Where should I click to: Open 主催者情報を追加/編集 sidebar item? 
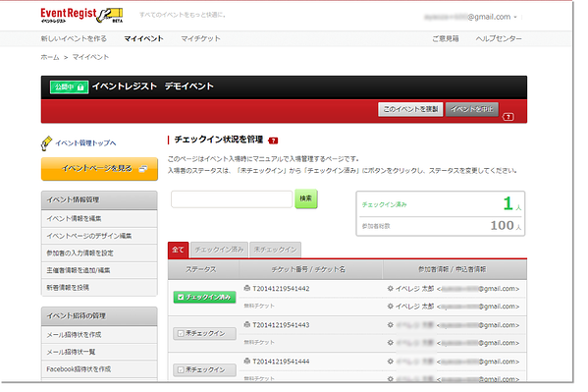click(x=99, y=270)
